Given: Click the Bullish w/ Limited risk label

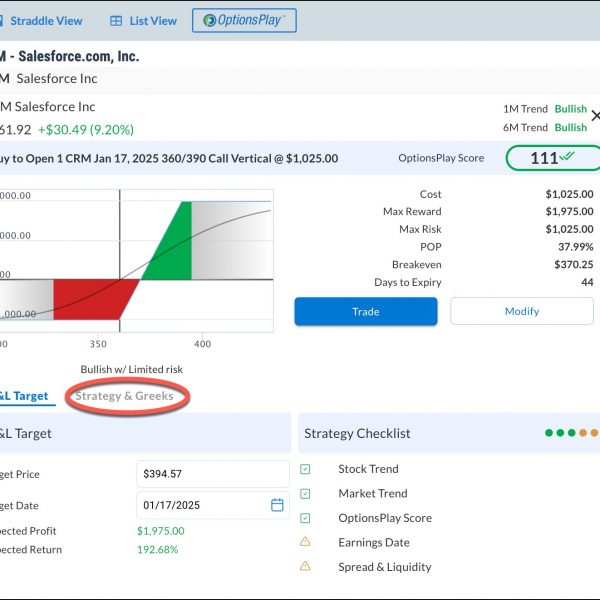Looking at the screenshot, I should click(131, 369).
